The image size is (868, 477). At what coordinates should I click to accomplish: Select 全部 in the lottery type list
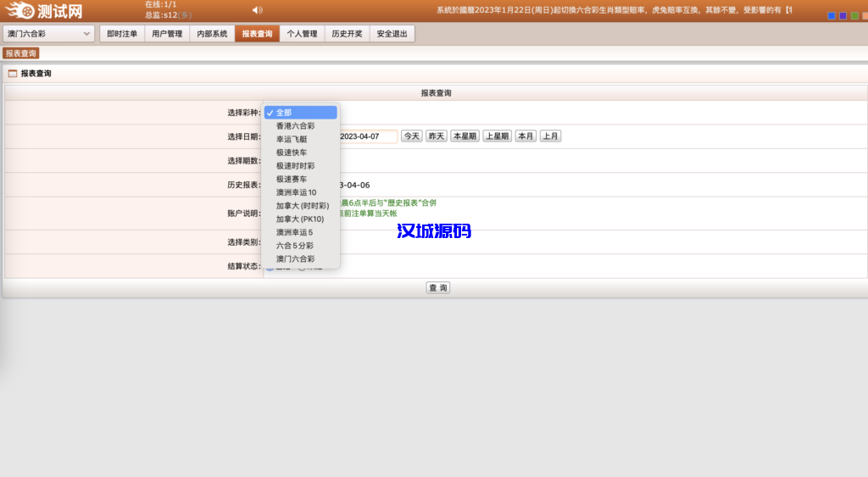pos(301,113)
